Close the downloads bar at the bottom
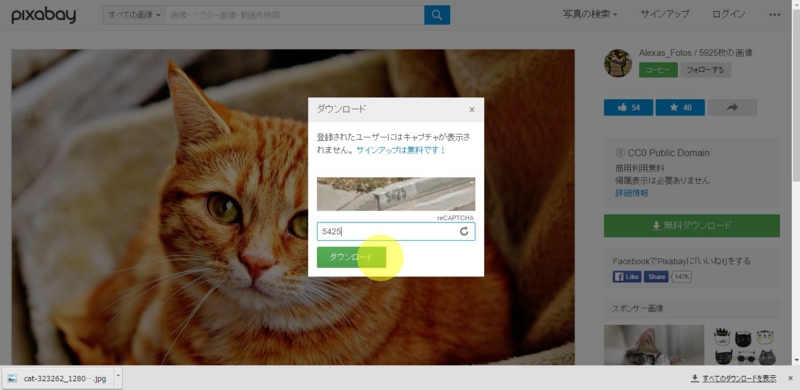The image size is (800, 390). (x=790, y=378)
